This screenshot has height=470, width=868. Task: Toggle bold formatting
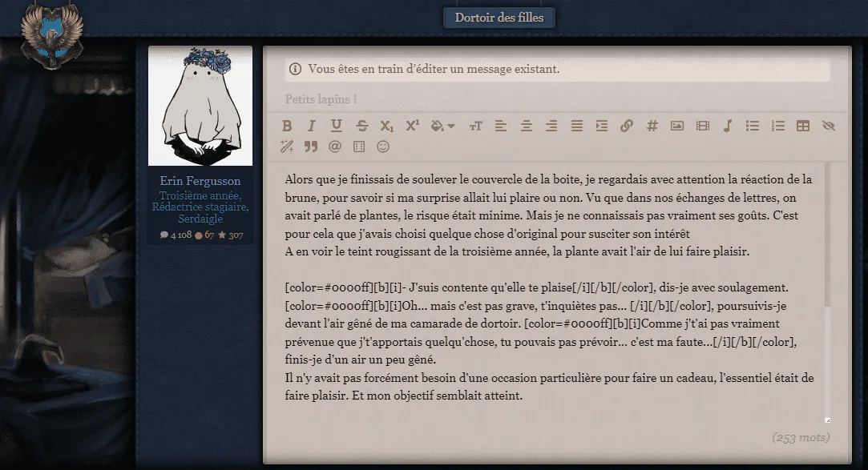pyautogui.click(x=287, y=126)
